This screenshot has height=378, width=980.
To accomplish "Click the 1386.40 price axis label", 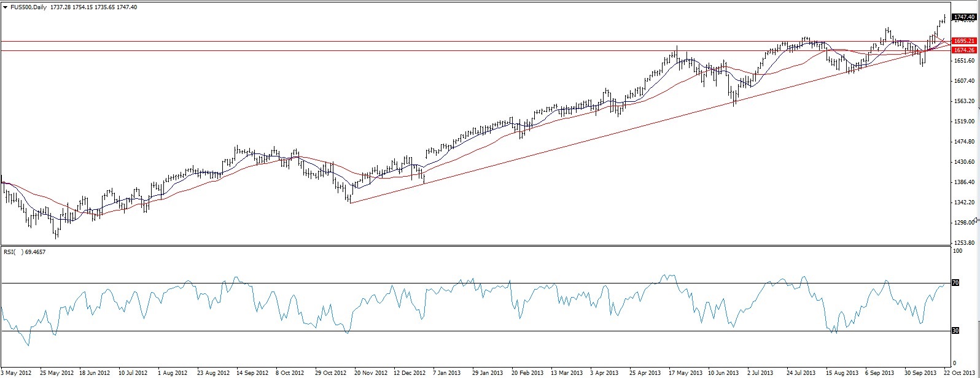I will pyautogui.click(x=965, y=182).
